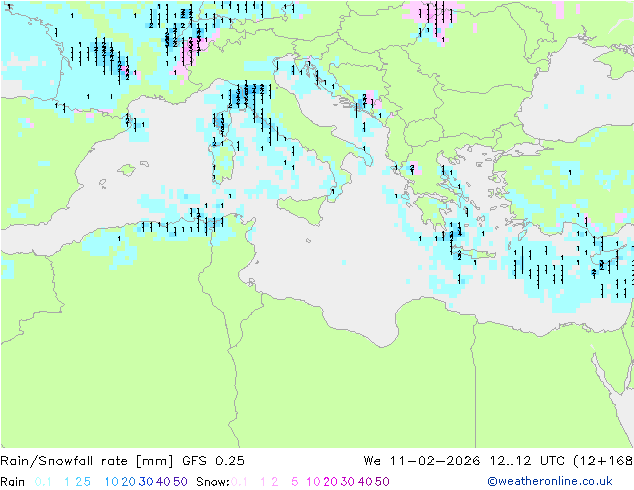Screen dimensions: 634x490
Task: Click rain legend value 30
Action: click(146, 482)
